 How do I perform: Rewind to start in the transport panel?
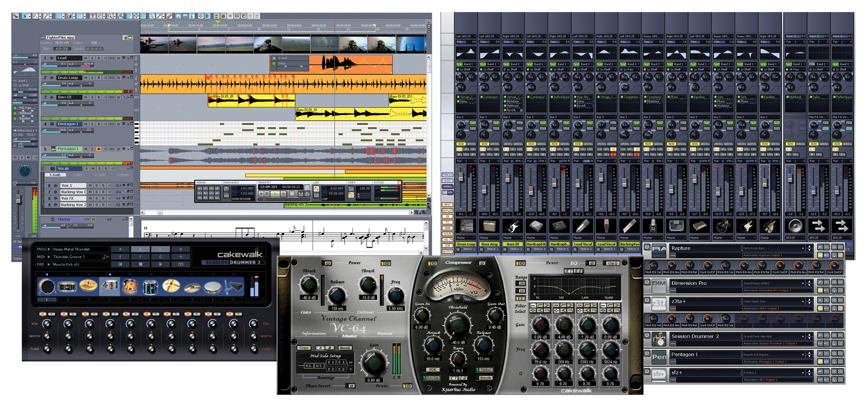coord(261,194)
